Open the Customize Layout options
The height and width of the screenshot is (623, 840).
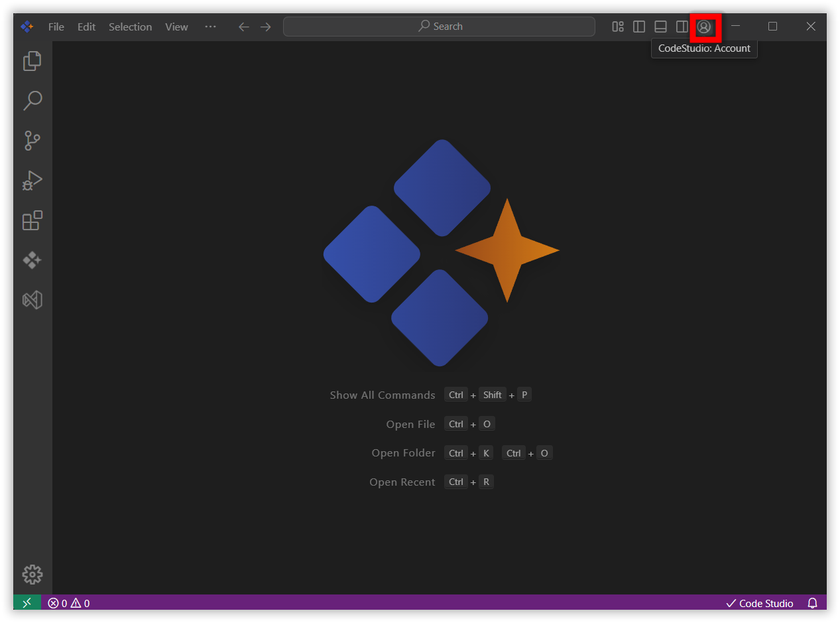click(x=618, y=27)
